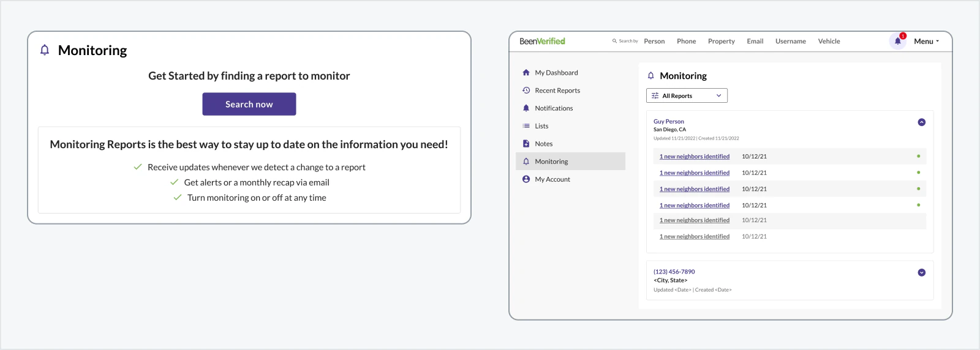Image resolution: width=980 pixels, height=350 pixels.
Task: Expand the (123) 456-7890 monitoring card
Action: click(921, 272)
